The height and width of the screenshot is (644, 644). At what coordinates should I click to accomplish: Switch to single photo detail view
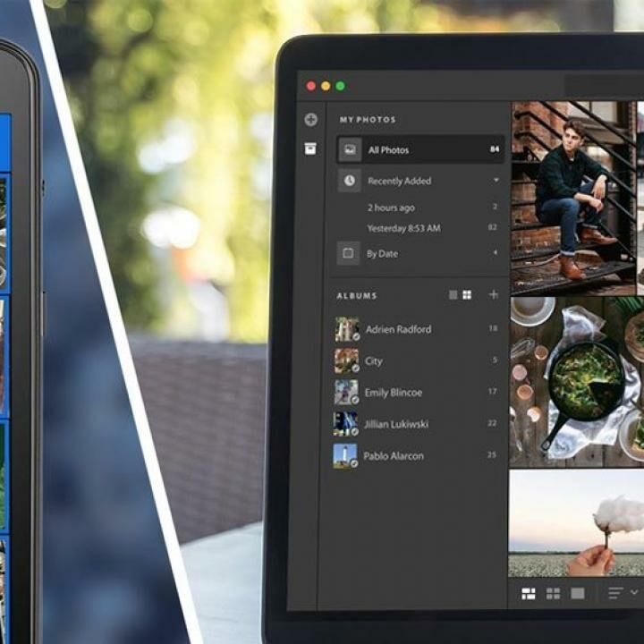tap(578, 593)
